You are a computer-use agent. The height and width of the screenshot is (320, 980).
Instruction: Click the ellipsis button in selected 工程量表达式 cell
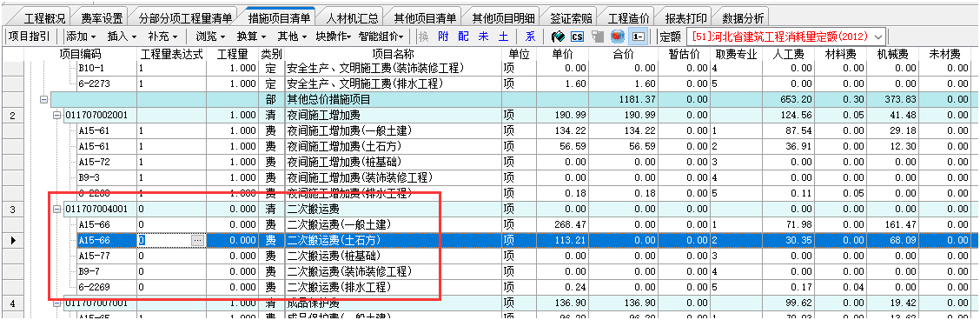pyautogui.click(x=197, y=240)
